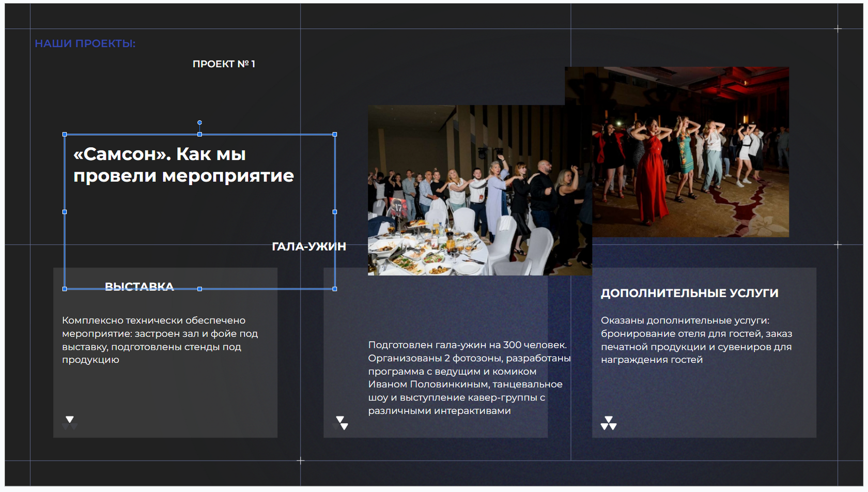The width and height of the screenshot is (868, 492).
Task: Click the paragraph about 300-person gala dinner
Action: tap(465, 377)
